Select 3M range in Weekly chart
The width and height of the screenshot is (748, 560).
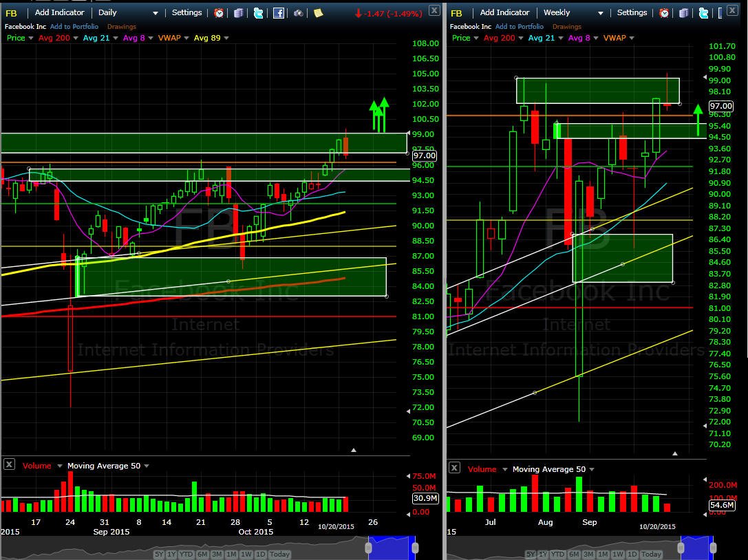[x=588, y=554]
